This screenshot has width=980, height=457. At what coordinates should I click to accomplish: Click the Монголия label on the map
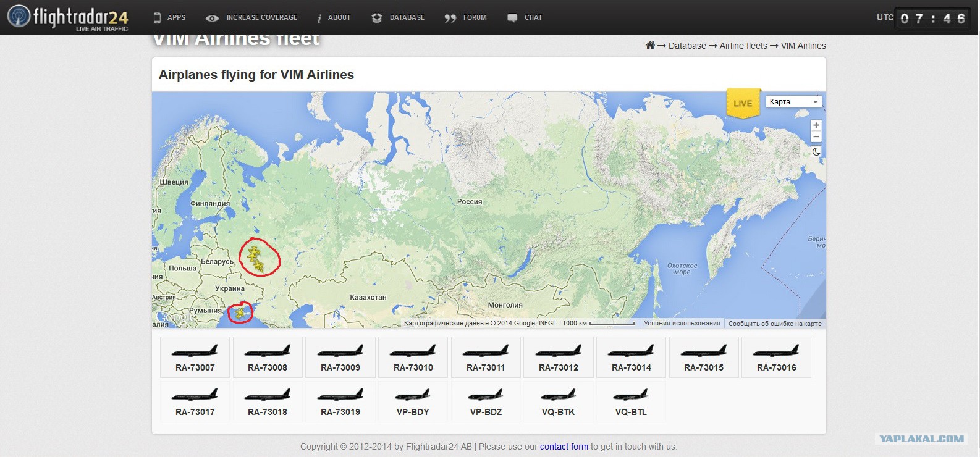505,305
